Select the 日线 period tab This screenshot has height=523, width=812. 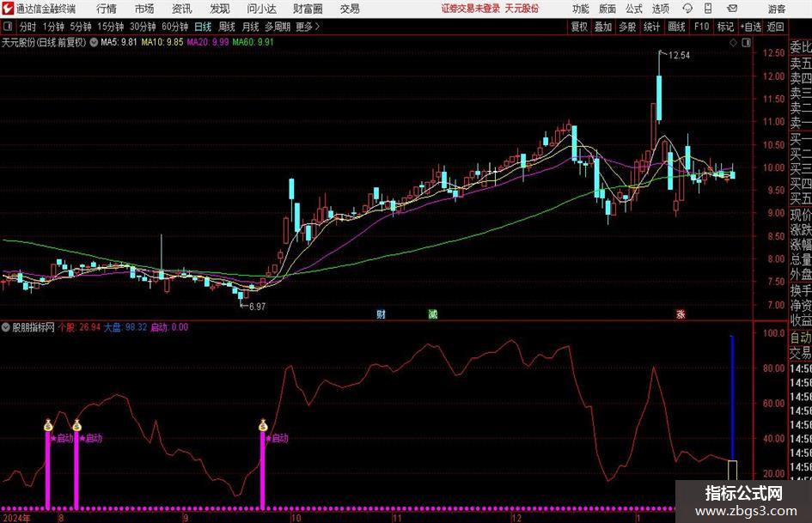click(x=203, y=27)
